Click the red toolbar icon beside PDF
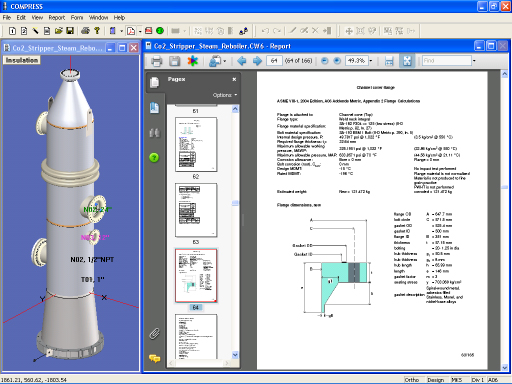 click(x=149, y=31)
